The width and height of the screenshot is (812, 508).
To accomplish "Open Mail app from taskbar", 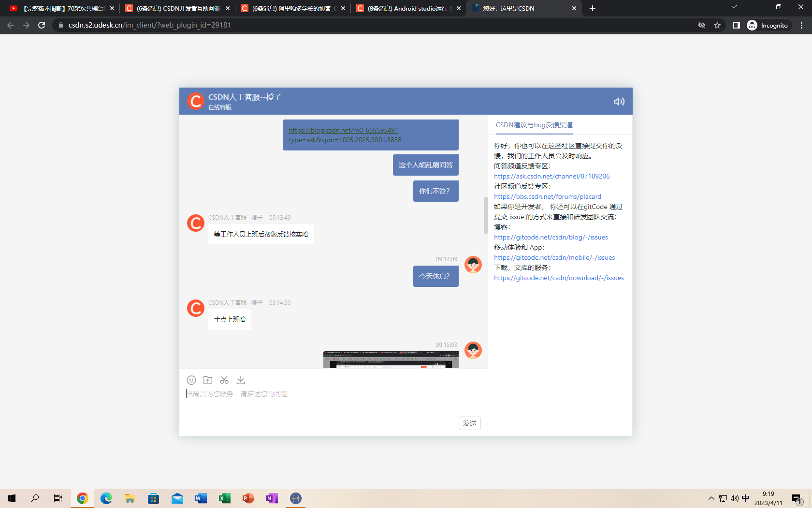I will (177, 498).
